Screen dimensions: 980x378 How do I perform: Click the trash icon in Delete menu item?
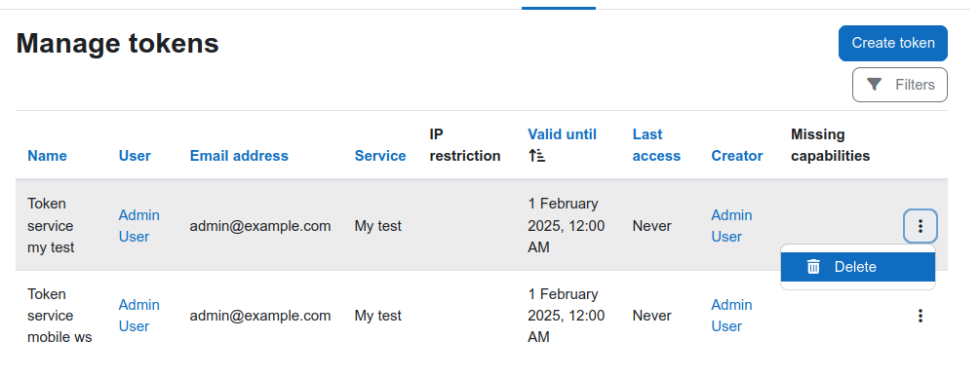click(x=813, y=267)
